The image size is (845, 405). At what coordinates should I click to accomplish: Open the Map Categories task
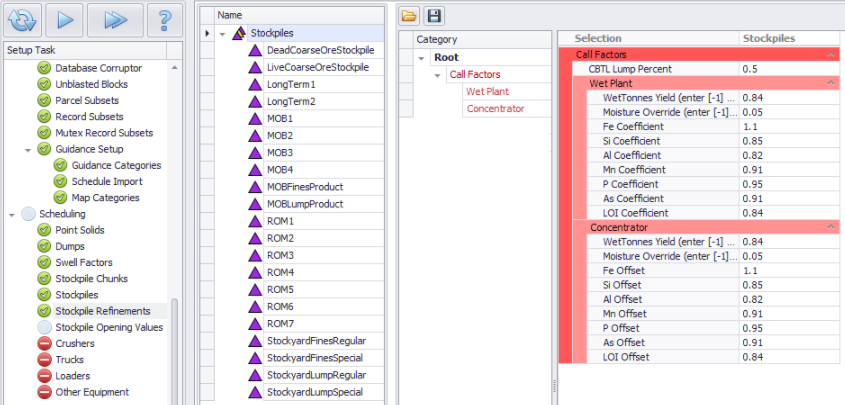[x=105, y=198]
